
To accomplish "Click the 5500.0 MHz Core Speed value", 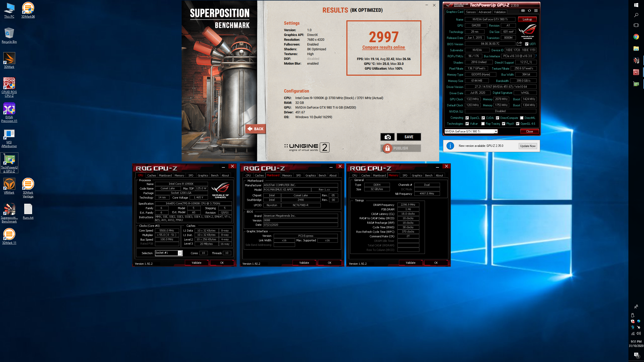I will tap(167, 231).
